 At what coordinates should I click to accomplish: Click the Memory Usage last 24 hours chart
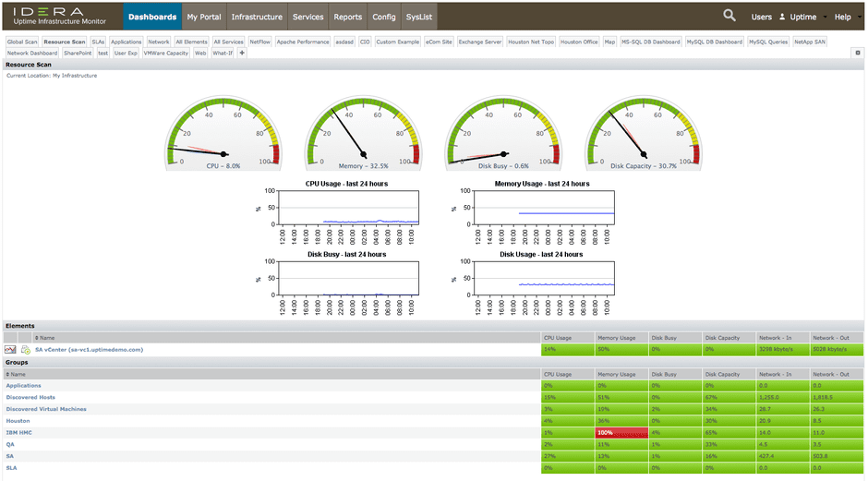tap(541, 212)
